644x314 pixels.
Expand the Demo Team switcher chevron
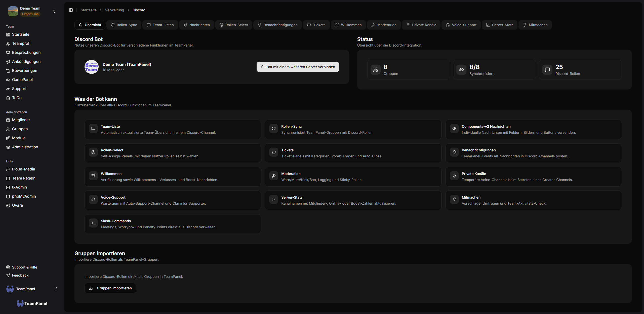point(54,11)
